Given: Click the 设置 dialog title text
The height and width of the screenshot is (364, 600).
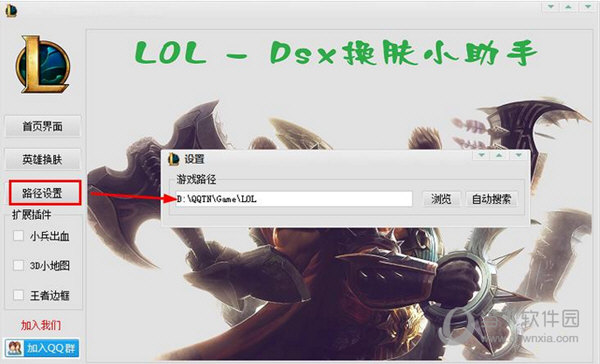Looking at the screenshot, I should point(194,159).
